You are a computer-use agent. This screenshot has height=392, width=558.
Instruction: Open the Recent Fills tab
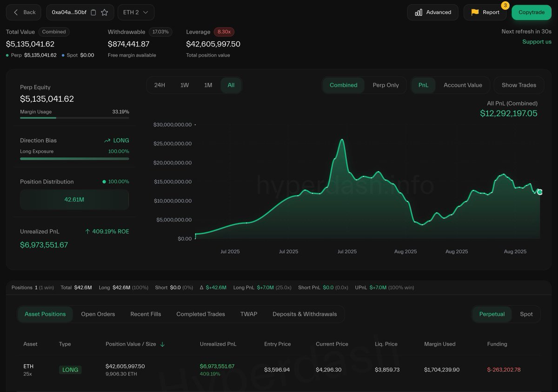point(146,314)
